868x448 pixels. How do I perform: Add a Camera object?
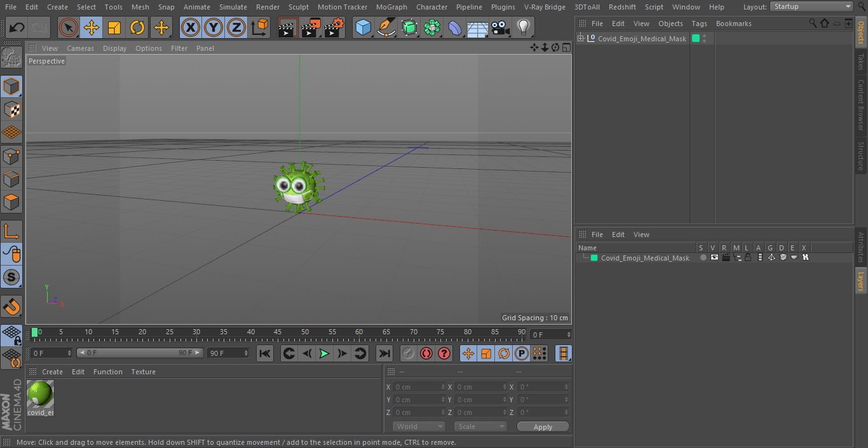[x=501, y=27]
